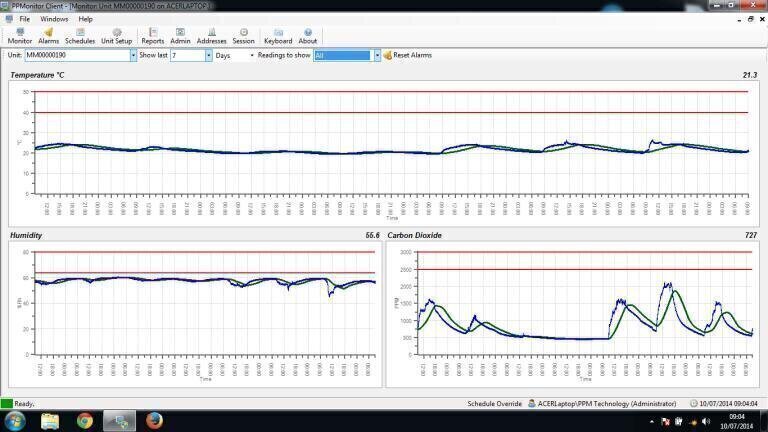Click the Reset Alarms bell icon
Viewport: 768px width, 432px height.
(387, 55)
